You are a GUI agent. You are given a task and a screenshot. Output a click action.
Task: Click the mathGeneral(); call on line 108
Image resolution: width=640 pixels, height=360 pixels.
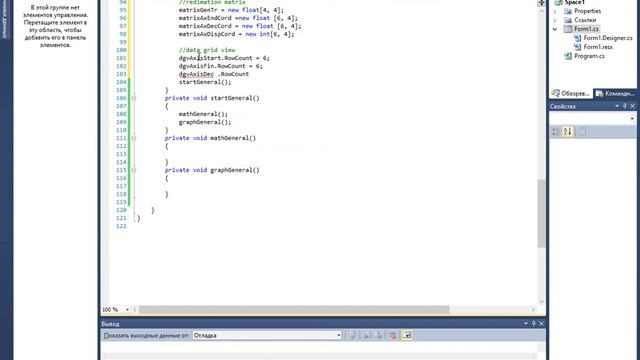coord(203,114)
